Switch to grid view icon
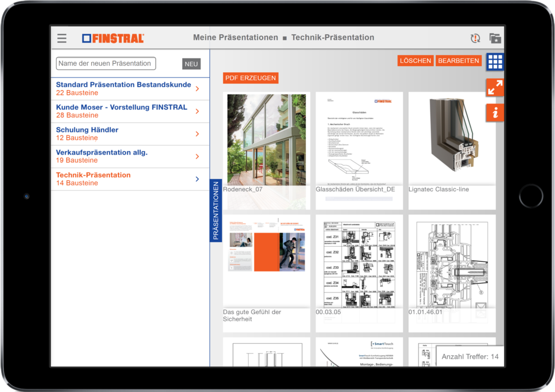Image resolution: width=555 pixels, height=392 pixels. [x=495, y=62]
